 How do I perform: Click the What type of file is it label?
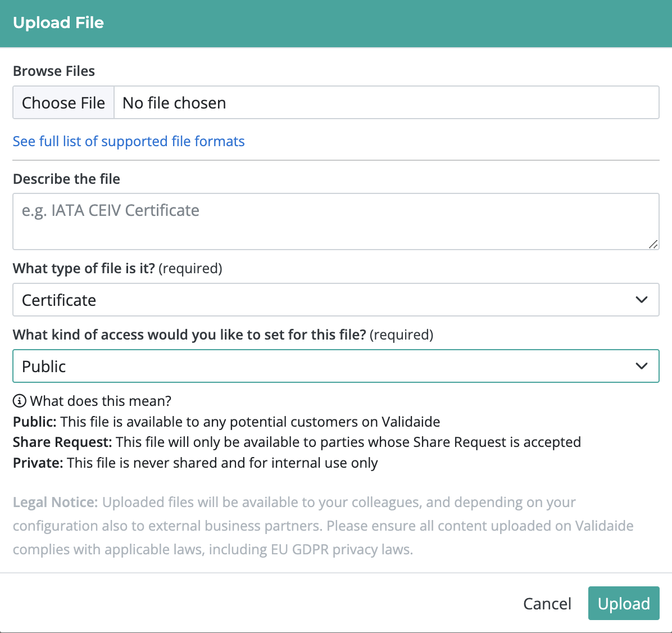pyautogui.click(x=117, y=269)
